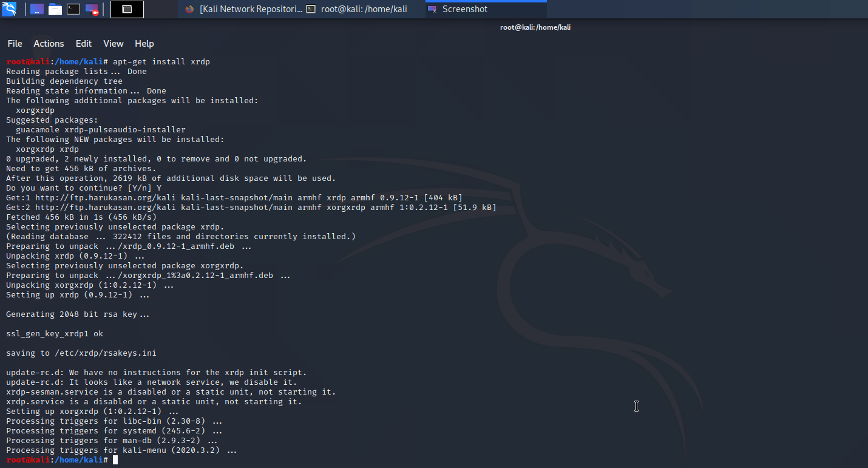Image resolution: width=868 pixels, height=468 pixels.
Task: Launch terminal emulator from the panel
Action: pyautogui.click(x=73, y=9)
